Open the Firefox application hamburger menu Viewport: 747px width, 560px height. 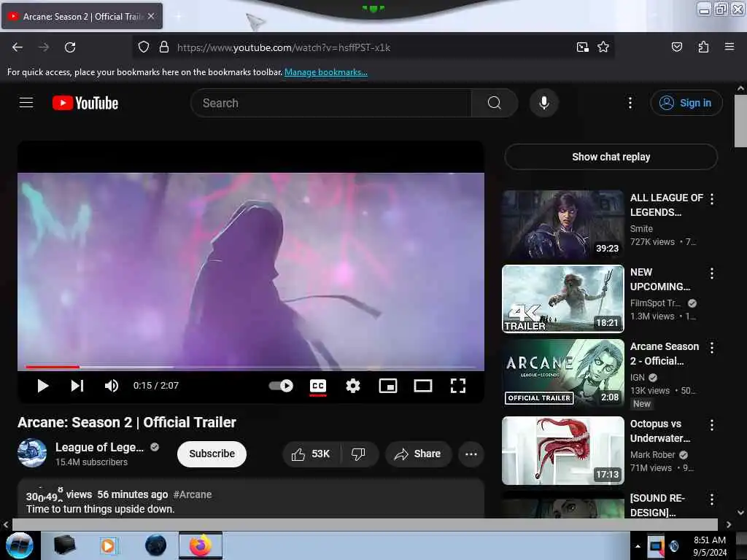tap(729, 47)
